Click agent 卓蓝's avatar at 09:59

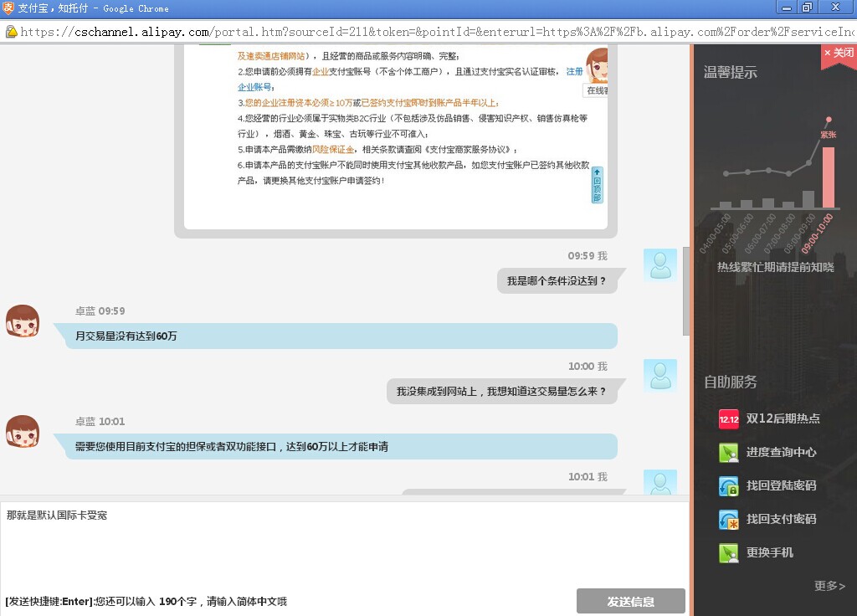pyautogui.click(x=23, y=321)
